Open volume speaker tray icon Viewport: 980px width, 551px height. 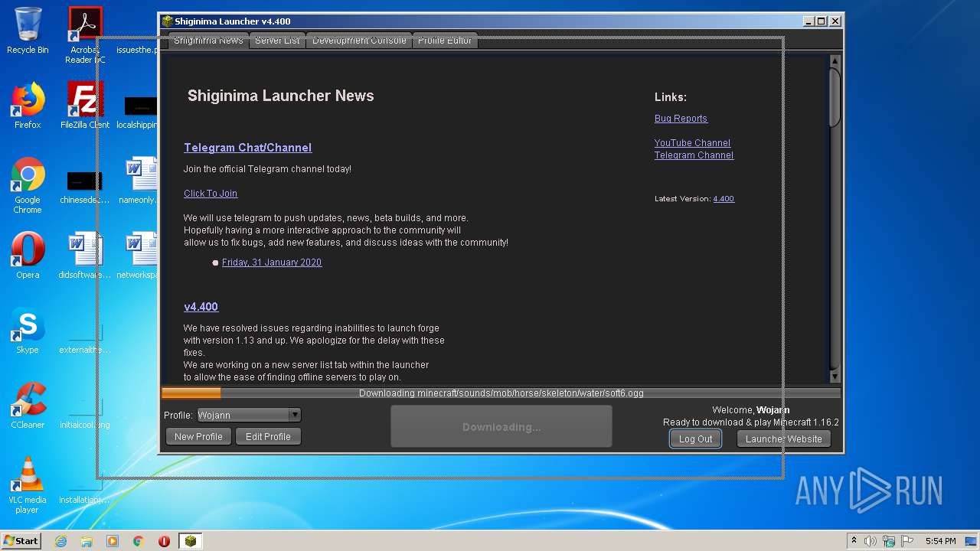point(871,541)
